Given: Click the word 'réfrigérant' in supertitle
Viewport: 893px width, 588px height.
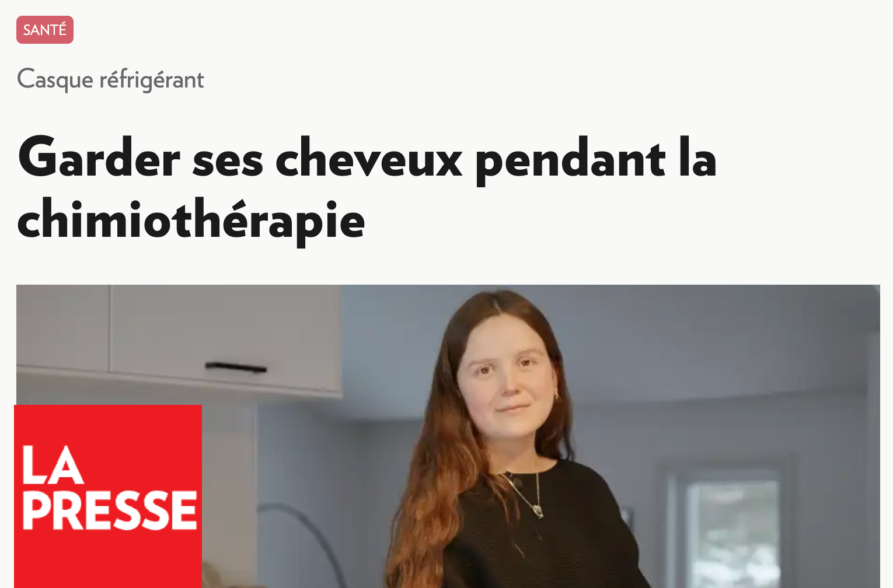Looking at the screenshot, I should tap(152, 79).
